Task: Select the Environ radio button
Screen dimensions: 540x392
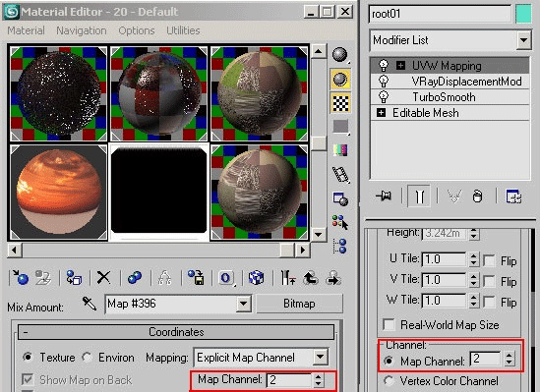Action: [x=87, y=358]
